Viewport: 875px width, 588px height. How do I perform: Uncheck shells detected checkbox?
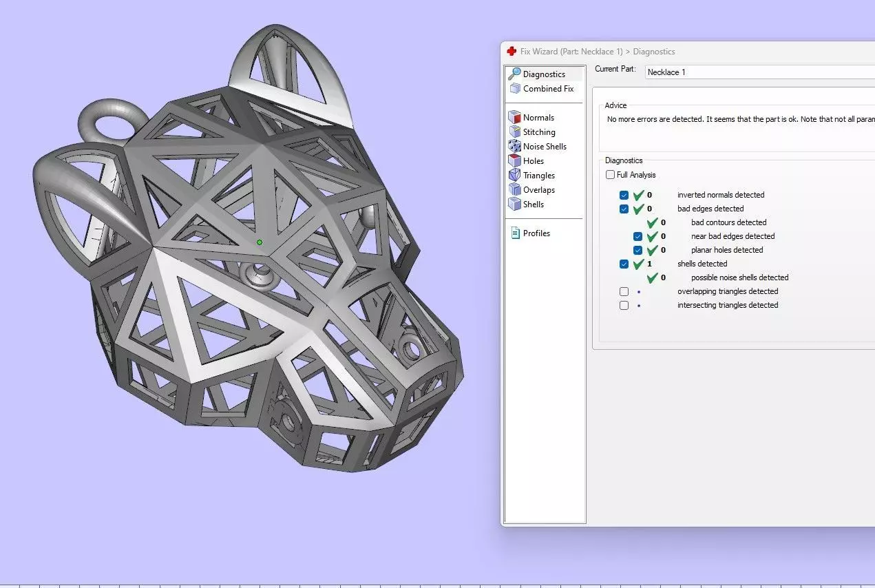[624, 264]
